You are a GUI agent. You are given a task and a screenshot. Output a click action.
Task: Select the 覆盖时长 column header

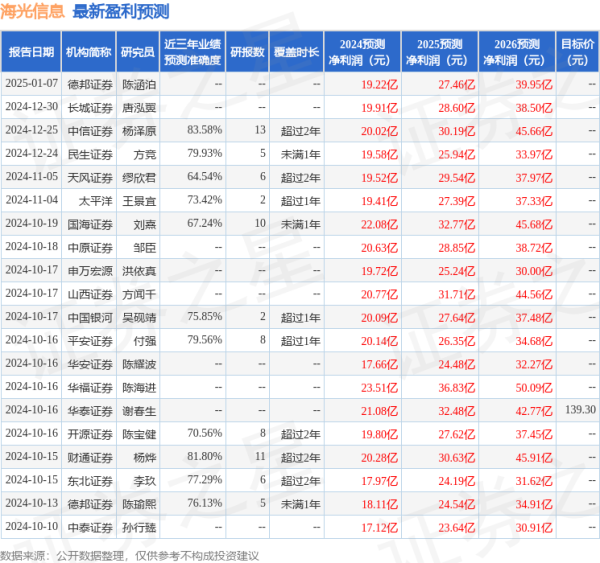coord(297,52)
